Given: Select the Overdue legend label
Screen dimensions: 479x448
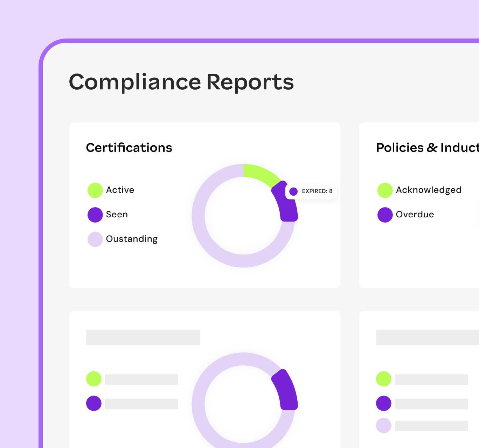Looking at the screenshot, I should [x=415, y=215].
